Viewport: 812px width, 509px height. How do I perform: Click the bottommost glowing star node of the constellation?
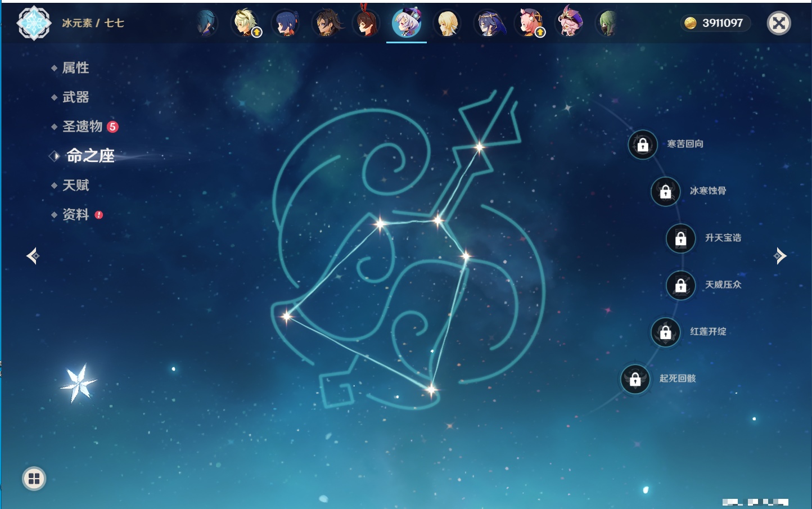point(431,389)
